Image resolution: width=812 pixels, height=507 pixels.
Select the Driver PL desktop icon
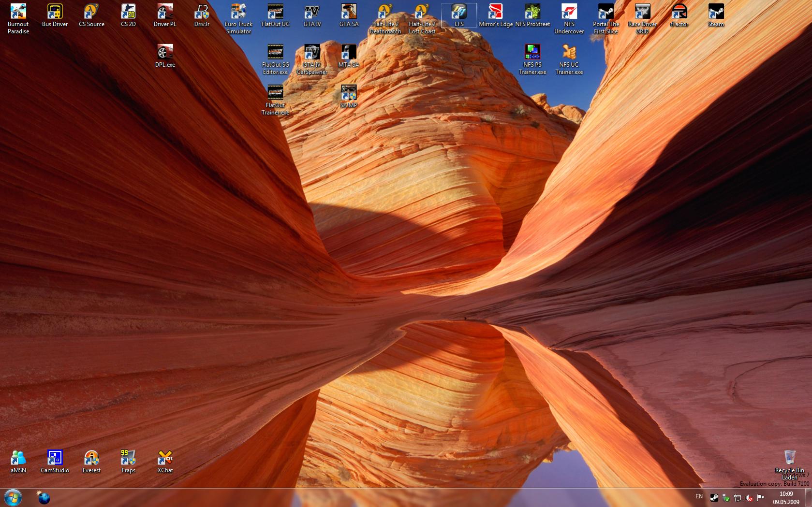click(x=165, y=15)
